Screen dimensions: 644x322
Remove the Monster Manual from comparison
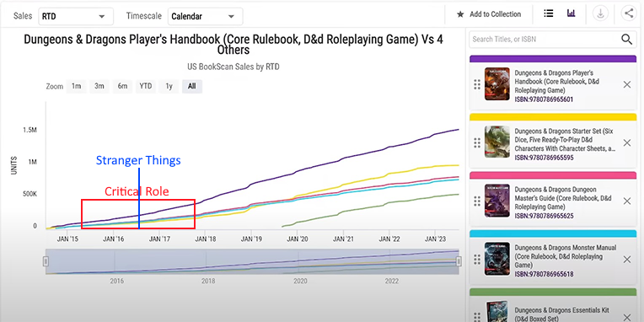tap(627, 260)
